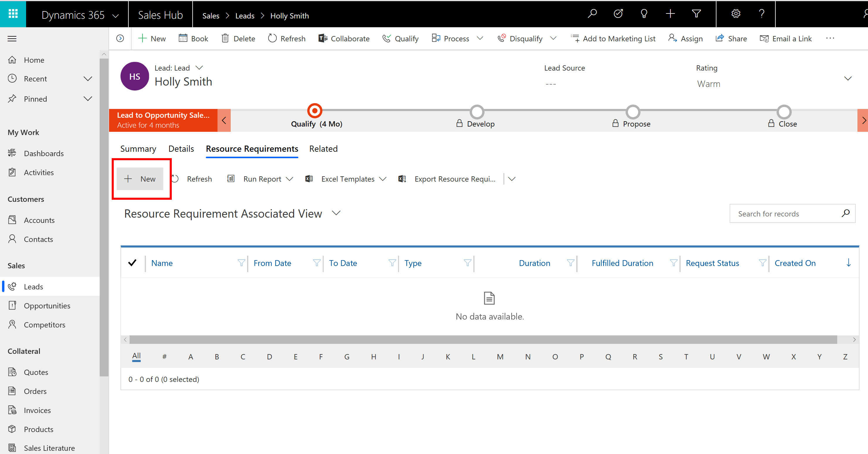
Task: Share the lead record
Action: pos(731,38)
